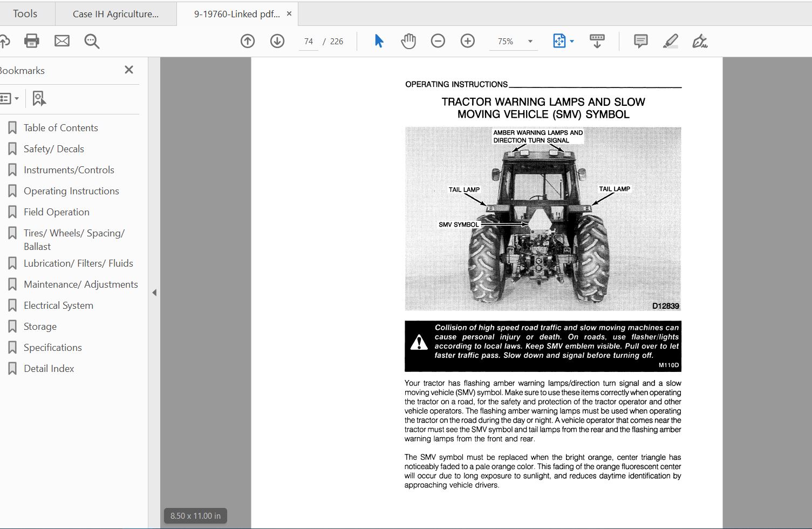Click the page number field
The image size is (812, 529).
pos(309,41)
